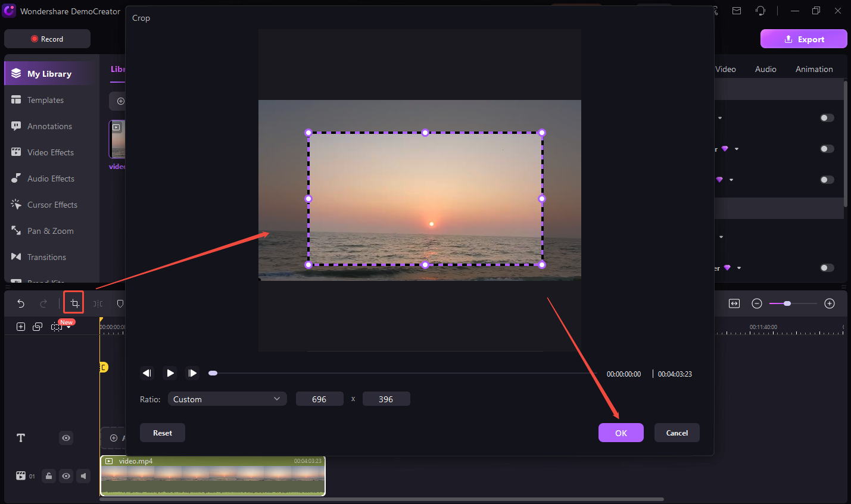Click the fit timeline to window icon
This screenshot has width=851, height=504.
(x=734, y=303)
